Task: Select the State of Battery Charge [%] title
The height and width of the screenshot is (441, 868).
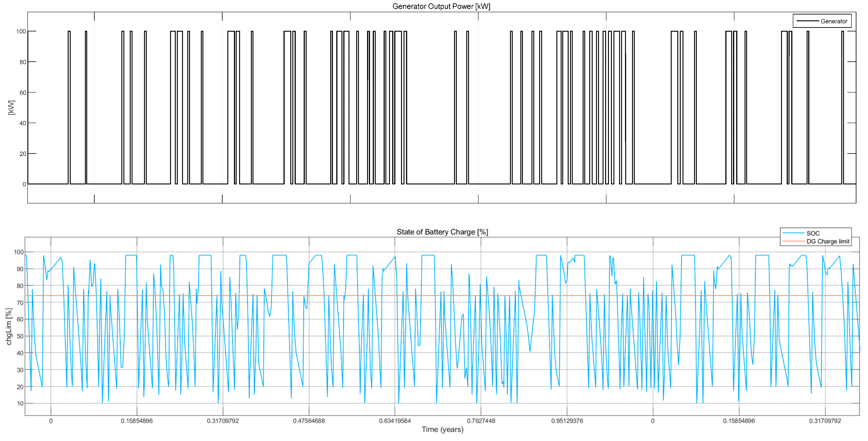Action: [x=442, y=232]
